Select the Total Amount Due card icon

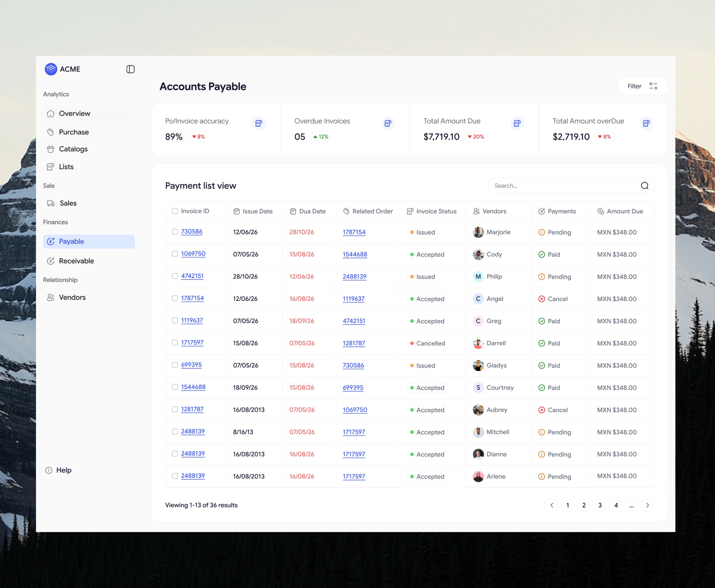517,123
